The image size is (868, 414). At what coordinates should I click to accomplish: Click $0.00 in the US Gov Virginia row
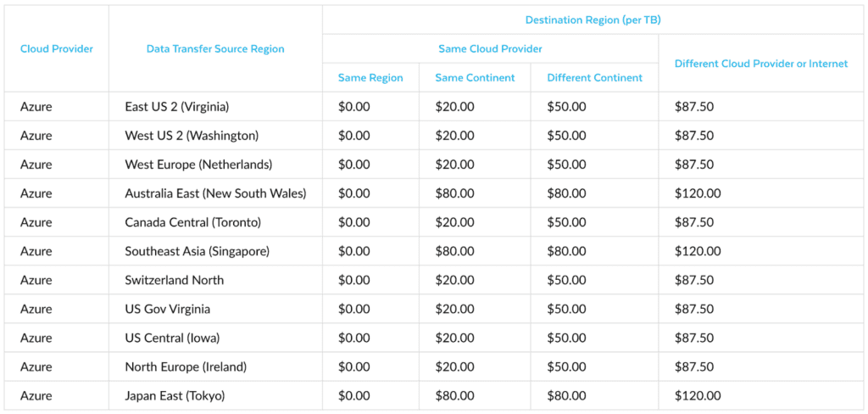point(353,309)
